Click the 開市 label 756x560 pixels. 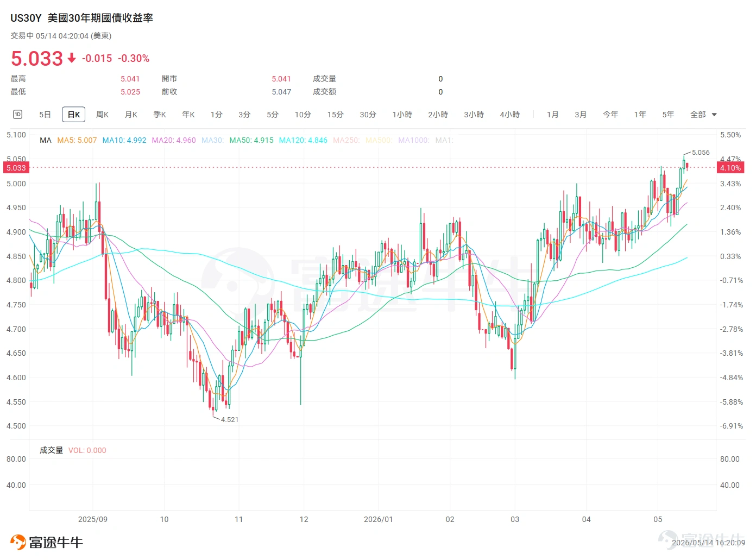169,79
